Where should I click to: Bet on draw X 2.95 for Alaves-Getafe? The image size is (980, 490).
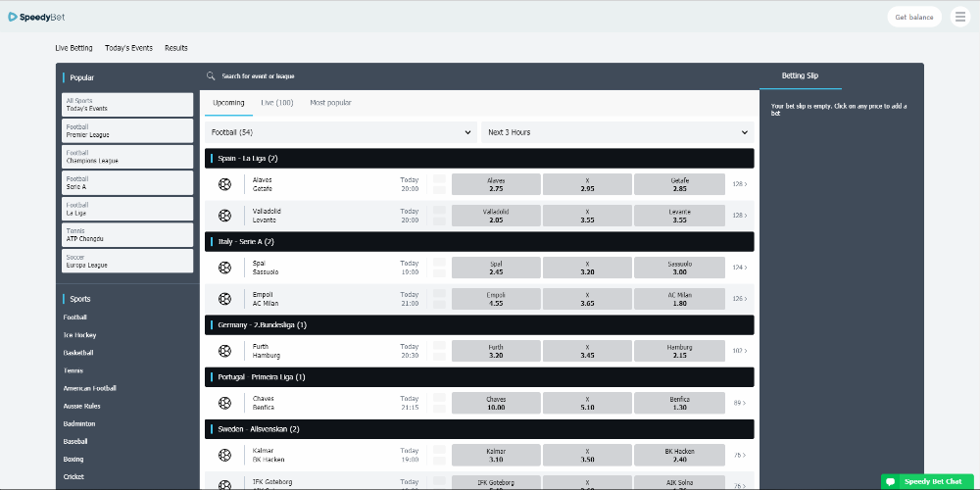click(x=587, y=184)
